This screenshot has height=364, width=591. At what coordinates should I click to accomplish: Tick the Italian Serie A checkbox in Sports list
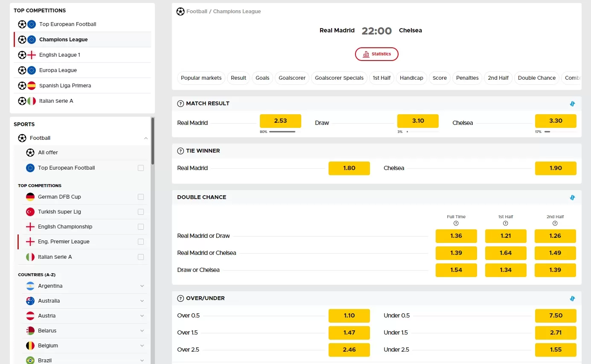pos(141,257)
